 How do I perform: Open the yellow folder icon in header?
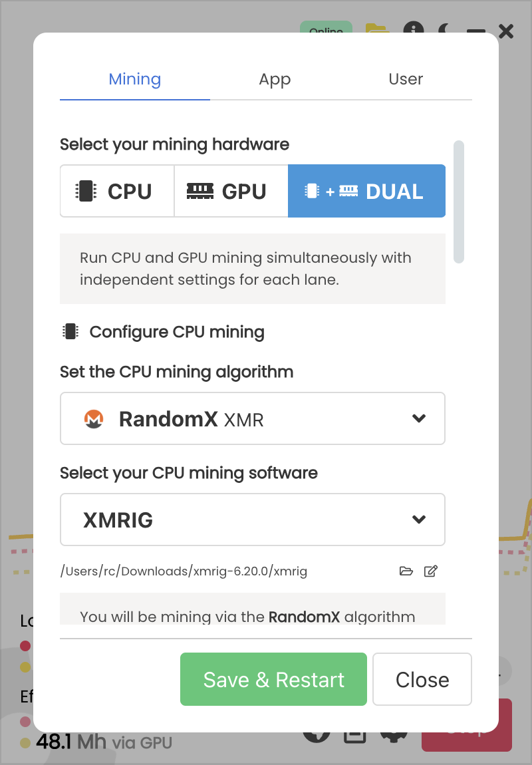coord(378,29)
